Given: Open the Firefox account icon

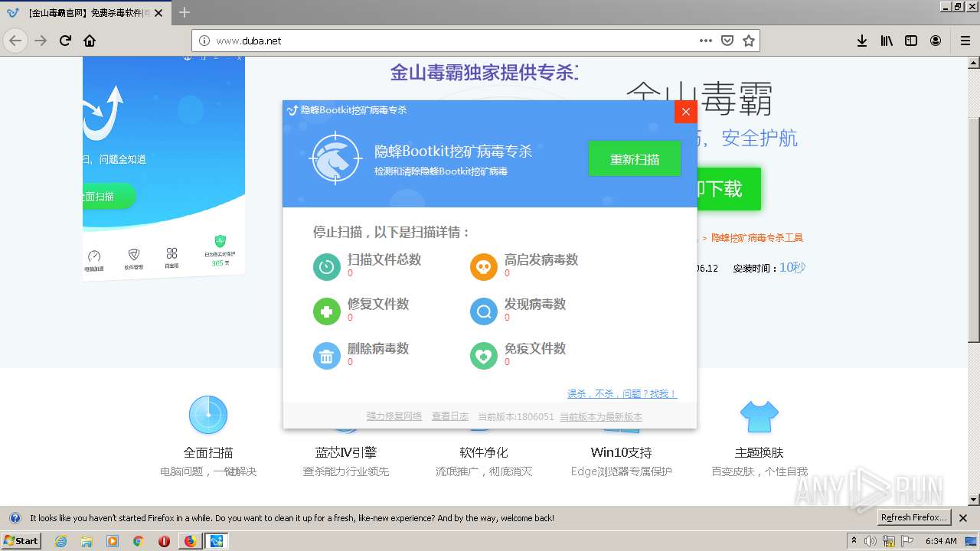Looking at the screenshot, I should 936,41.
